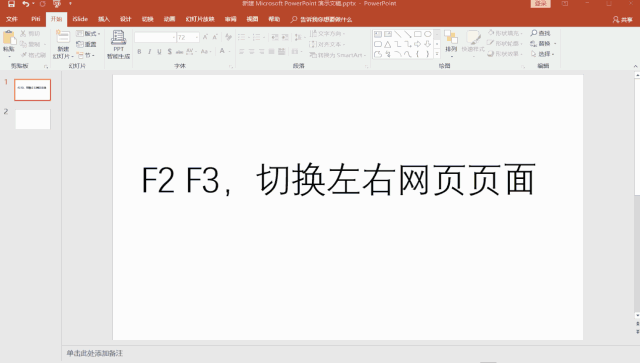Switch to the Piti tab

point(36,19)
